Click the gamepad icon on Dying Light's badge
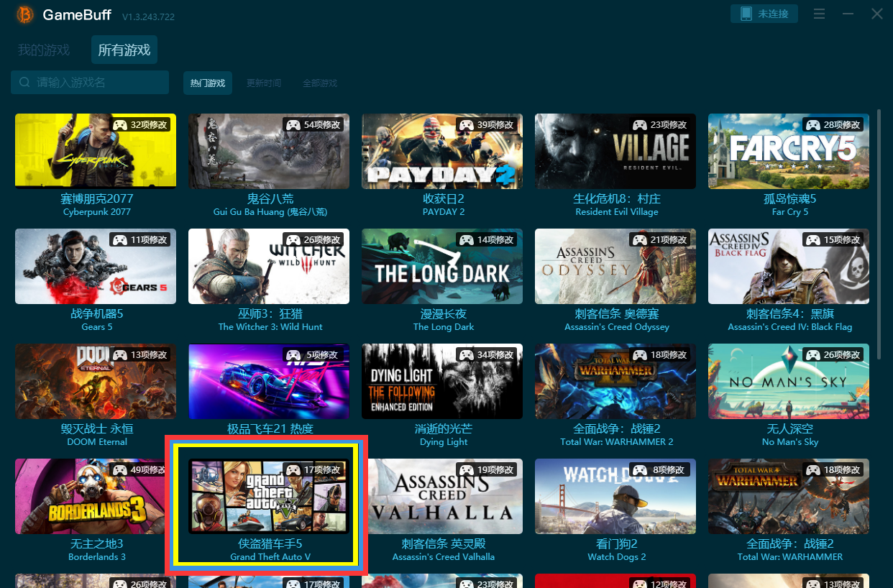This screenshot has width=893, height=588. tap(467, 355)
